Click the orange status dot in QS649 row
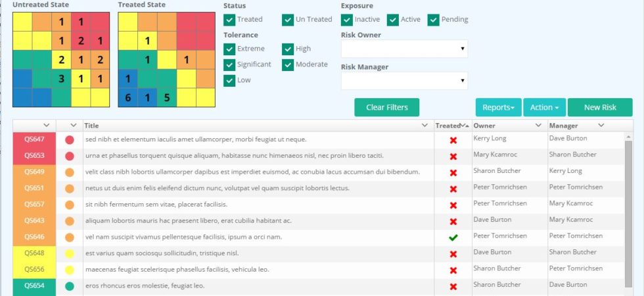 click(70, 172)
